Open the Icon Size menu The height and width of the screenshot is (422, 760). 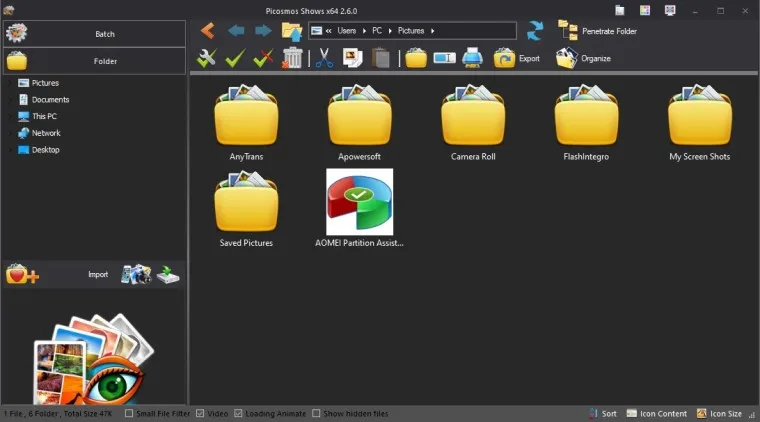[719, 413]
